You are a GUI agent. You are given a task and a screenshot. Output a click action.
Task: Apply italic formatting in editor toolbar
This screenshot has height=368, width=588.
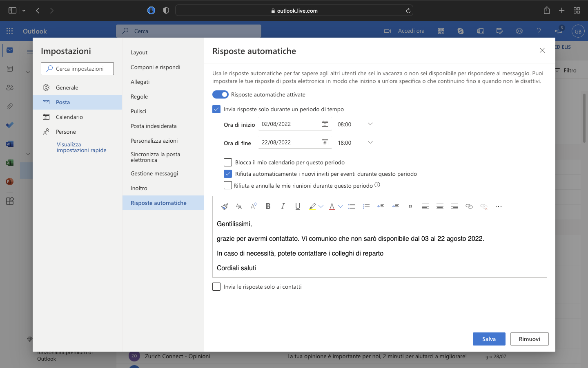coord(283,206)
